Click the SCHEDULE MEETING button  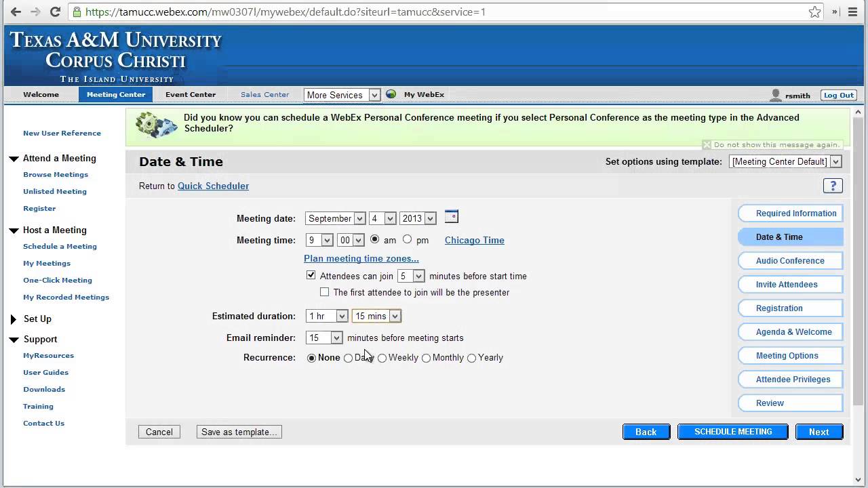[x=733, y=432]
